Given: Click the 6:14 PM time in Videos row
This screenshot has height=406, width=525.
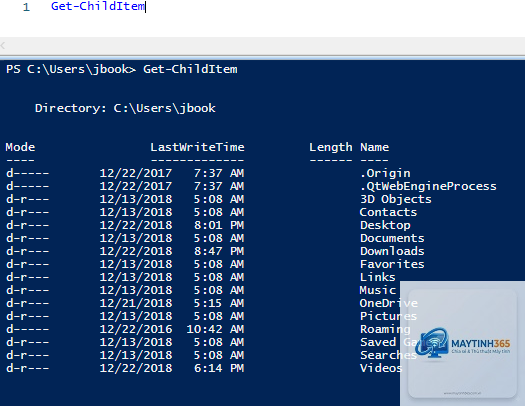Looking at the screenshot, I should tap(219, 368).
